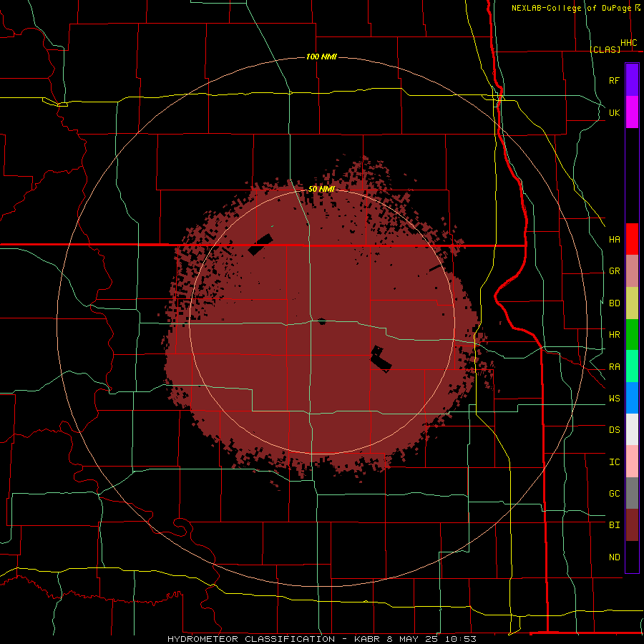This screenshot has width=644, height=644.
Task: Click the HA red legend color swatch
Action: tap(632, 239)
